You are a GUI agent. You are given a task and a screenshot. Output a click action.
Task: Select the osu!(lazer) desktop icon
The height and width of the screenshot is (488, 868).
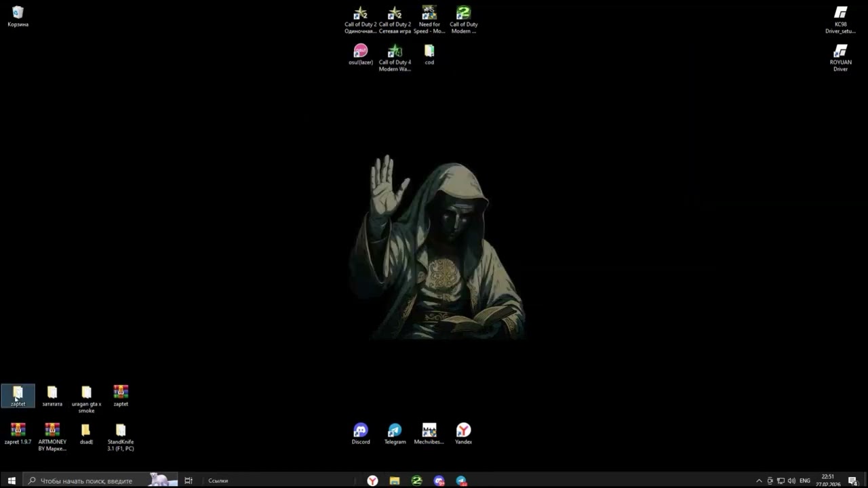click(x=361, y=54)
